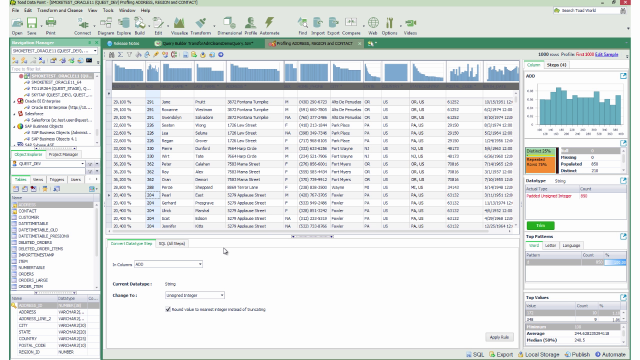Open the Tools menu

[x=108, y=10]
